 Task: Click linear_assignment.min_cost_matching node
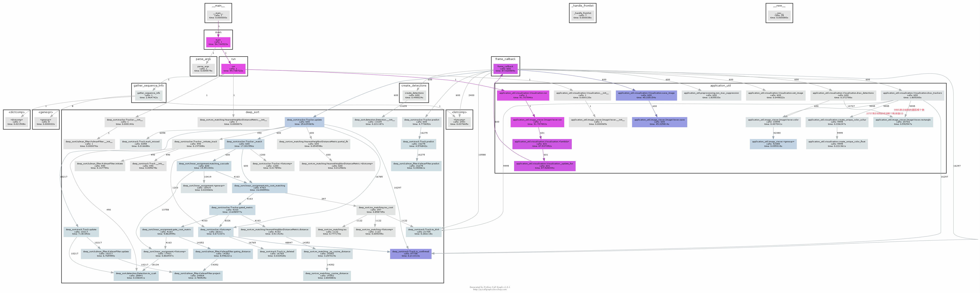(x=260, y=188)
